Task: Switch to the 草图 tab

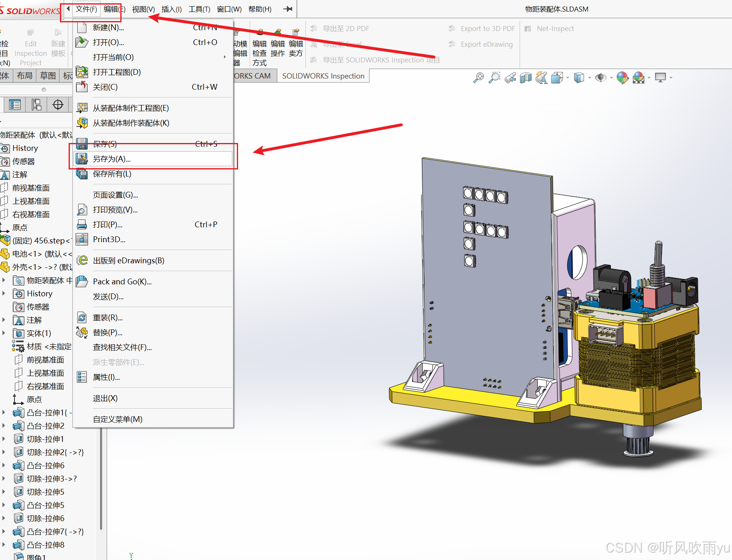Action: [48, 76]
